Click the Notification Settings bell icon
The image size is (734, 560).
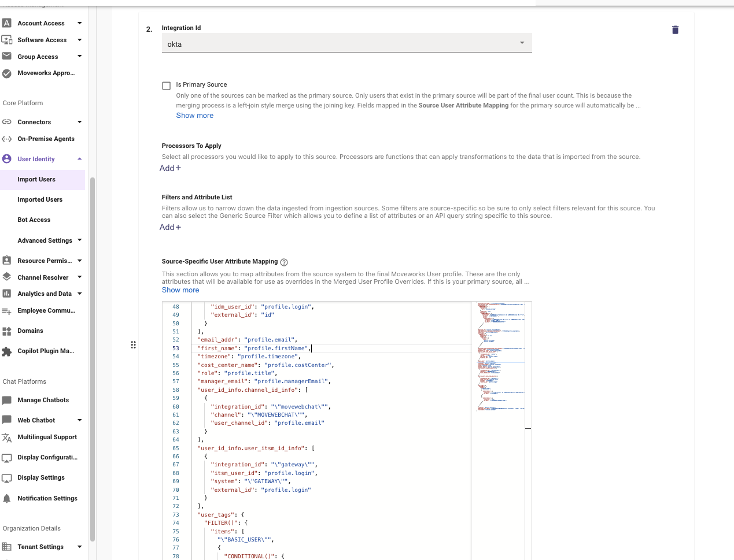(x=7, y=498)
